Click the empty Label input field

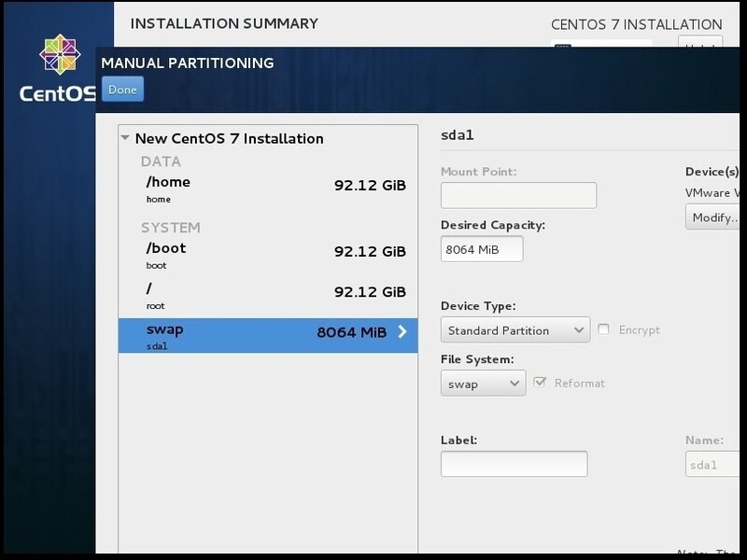coord(514,463)
